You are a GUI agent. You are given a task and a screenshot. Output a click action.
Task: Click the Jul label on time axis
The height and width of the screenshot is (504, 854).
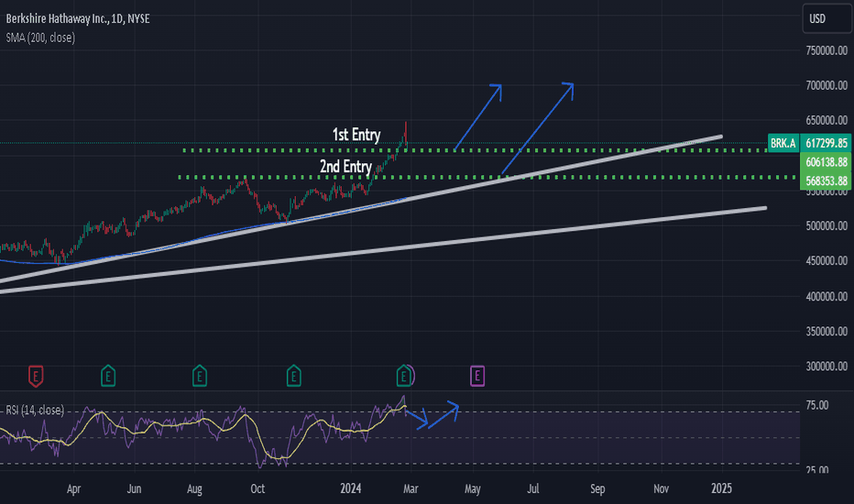[533, 488]
